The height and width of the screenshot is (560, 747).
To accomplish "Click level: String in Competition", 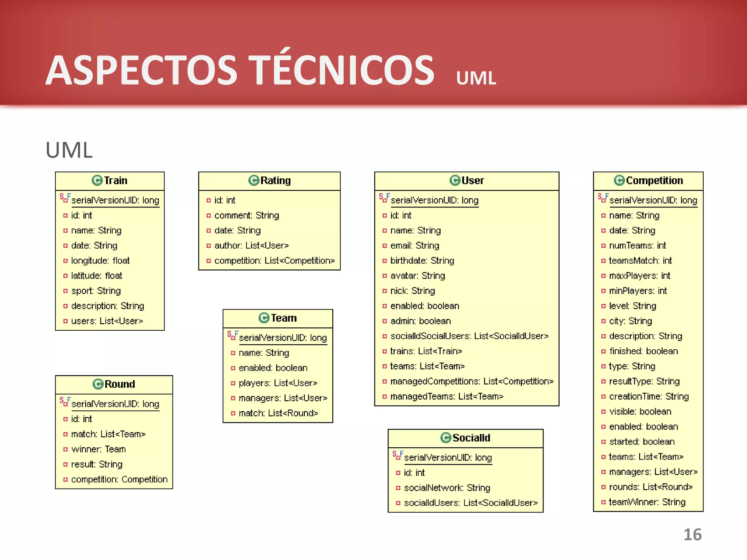I will (633, 306).
